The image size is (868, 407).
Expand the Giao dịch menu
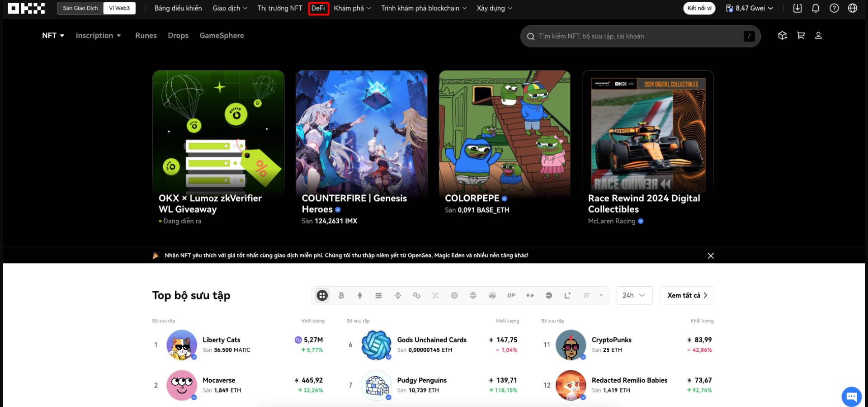coord(230,8)
